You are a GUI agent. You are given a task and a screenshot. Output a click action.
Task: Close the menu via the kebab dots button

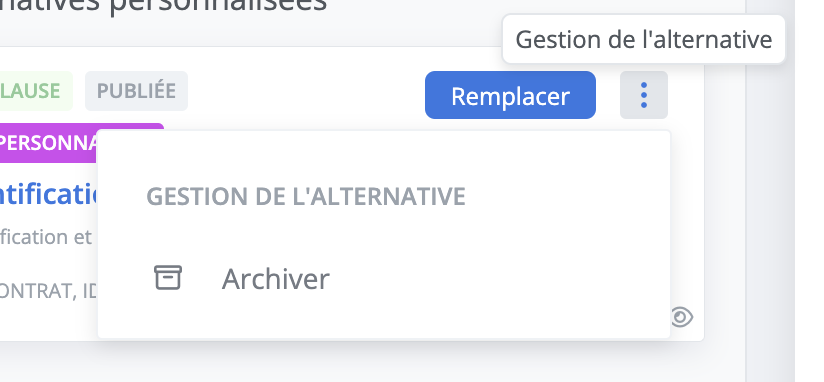click(644, 95)
